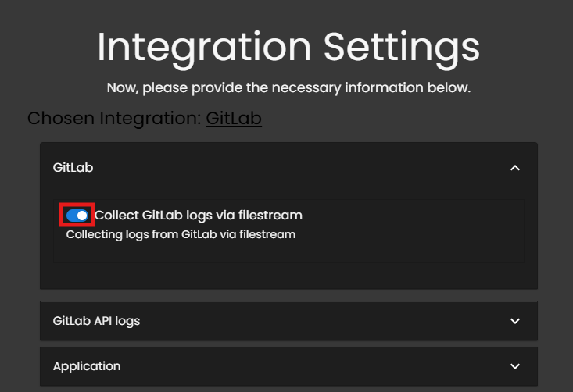Select the Application section header label
The height and width of the screenshot is (392, 573).
[x=87, y=366]
